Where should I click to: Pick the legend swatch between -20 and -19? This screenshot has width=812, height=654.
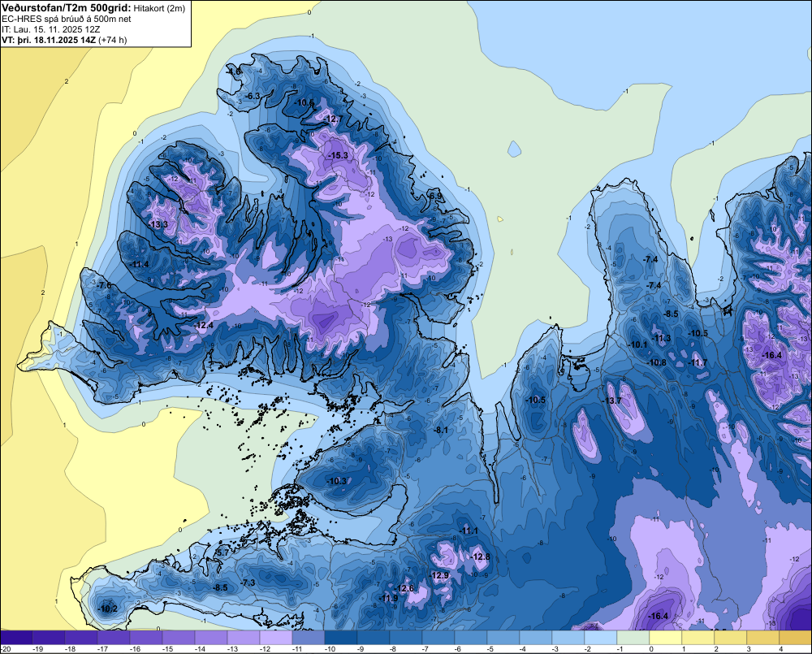click(16, 638)
